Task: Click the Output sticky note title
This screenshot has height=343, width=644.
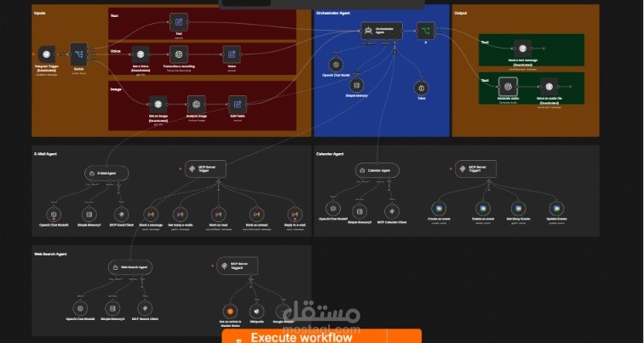Action: tap(460, 13)
